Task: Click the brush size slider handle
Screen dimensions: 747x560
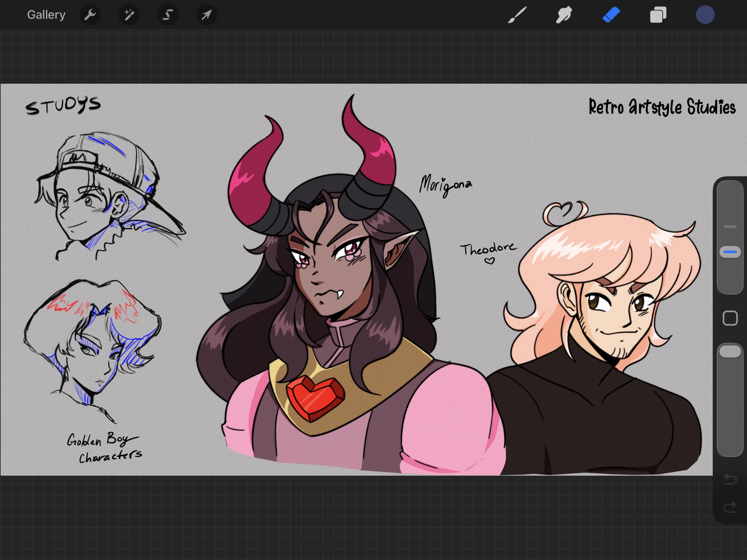Action: [730, 252]
